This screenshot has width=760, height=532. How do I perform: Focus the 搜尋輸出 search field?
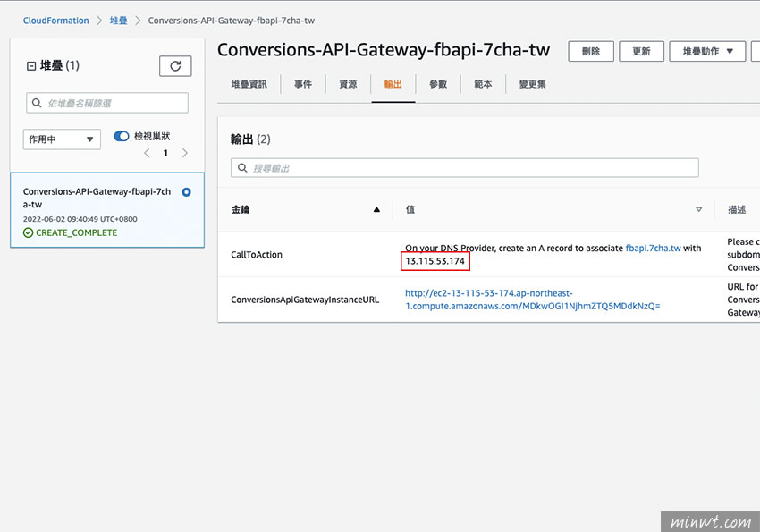464,167
